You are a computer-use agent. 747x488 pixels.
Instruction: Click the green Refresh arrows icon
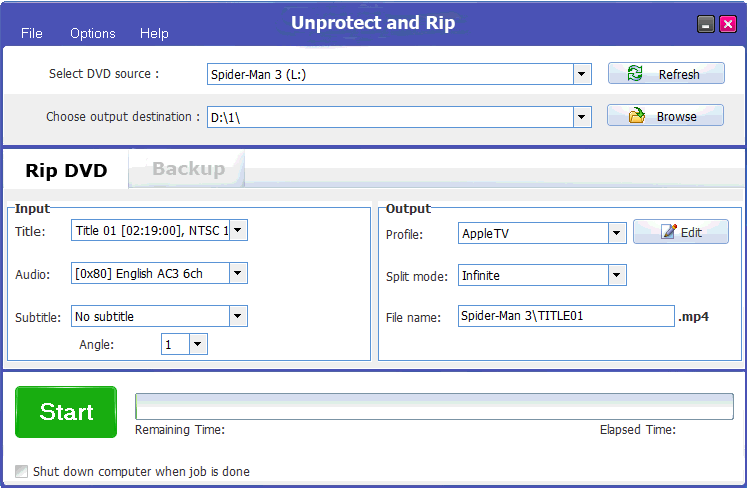634,74
